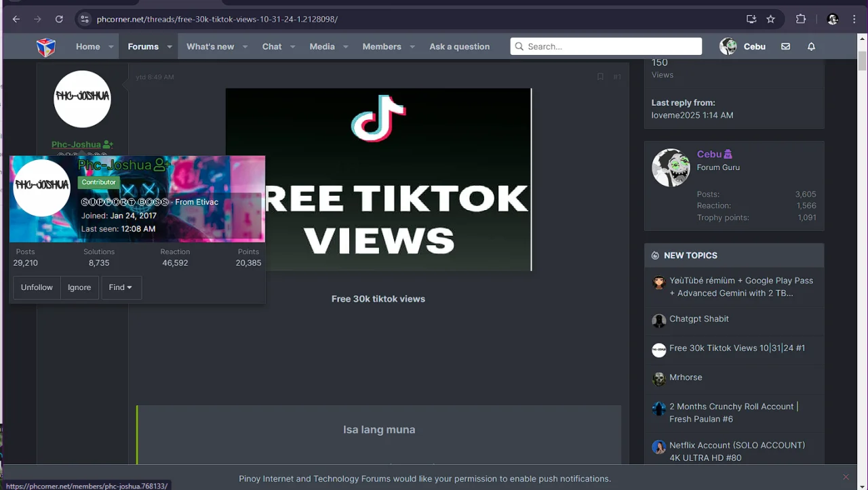Open Ask a question nav item
868x490 pixels.
click(459, 47)
